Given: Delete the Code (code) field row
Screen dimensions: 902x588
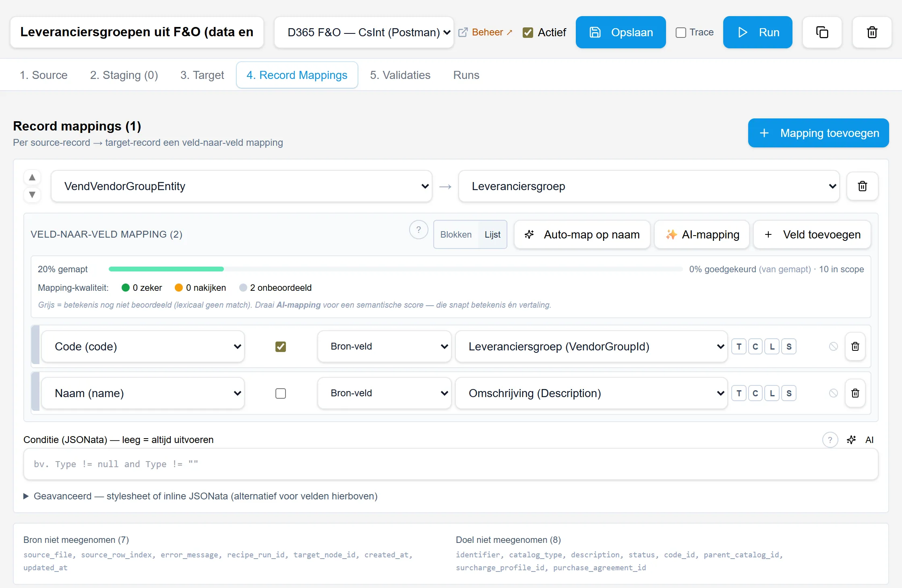Looking at the screenshot, I should (x=855, y=346).
